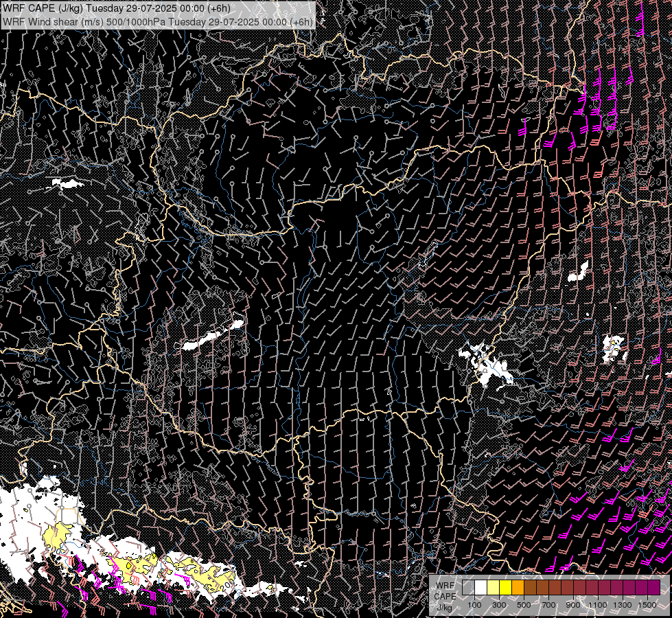Click the orange legend swatch
Viewport: 672px width, 618px height.
(x=518, y=588)
